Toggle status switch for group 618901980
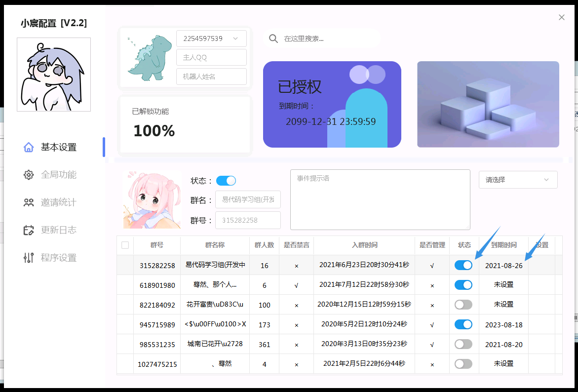This screenshot has width=578, height=392. (463, 285)
